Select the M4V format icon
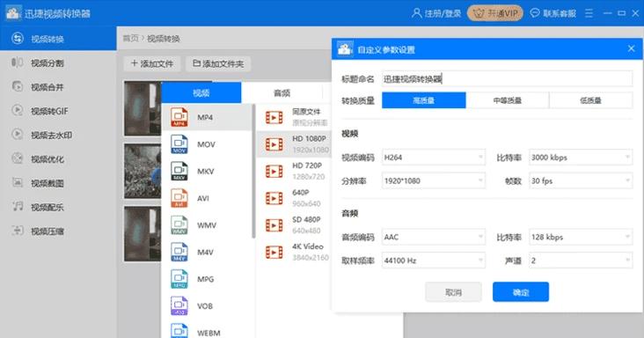This screenshot has width=644, height=338. [x=179, y=252]
